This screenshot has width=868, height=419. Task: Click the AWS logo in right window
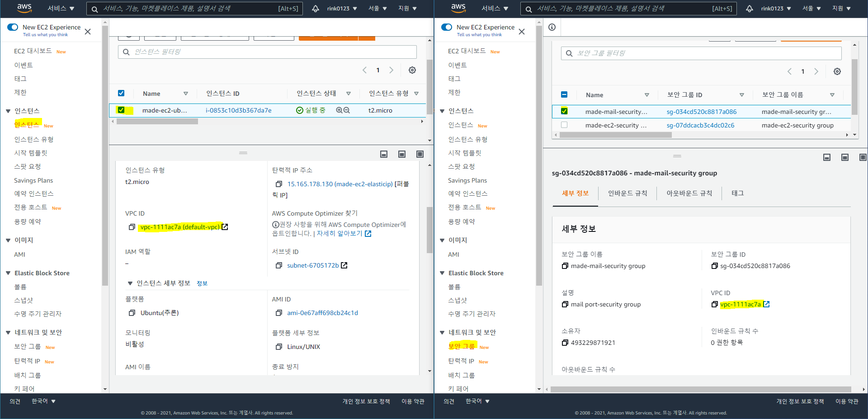pyautogui.click(x=458, y=8)
